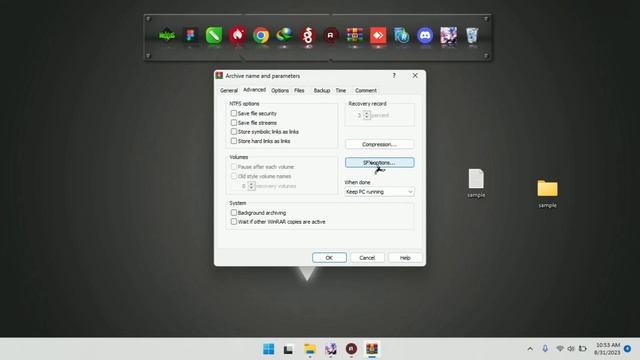The height and width of the screenshot is (360, 640).
Task: Open the blue R document app in dock
Action: coord(402,36)
